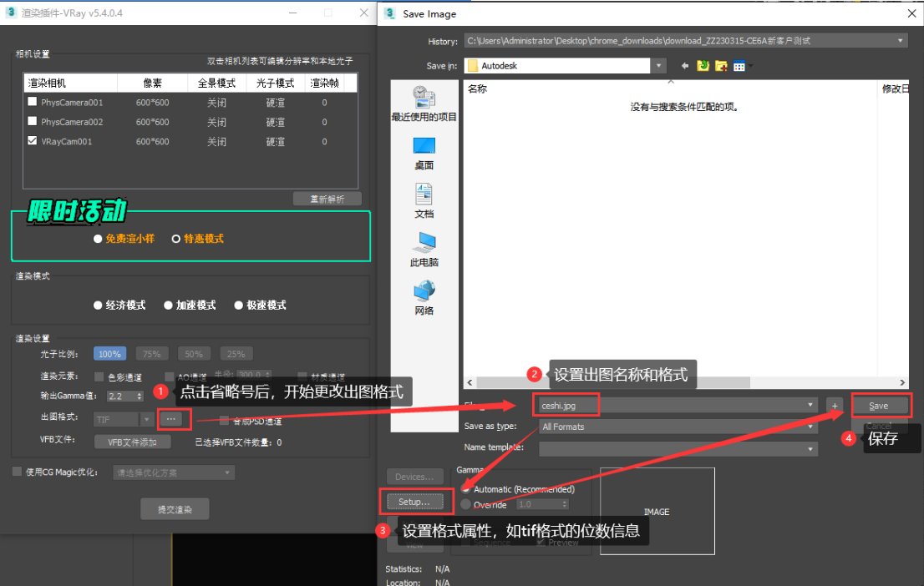The image size is (924, 586).
Task: Open 文档 from the sidebar
Action: coord(423,204)
